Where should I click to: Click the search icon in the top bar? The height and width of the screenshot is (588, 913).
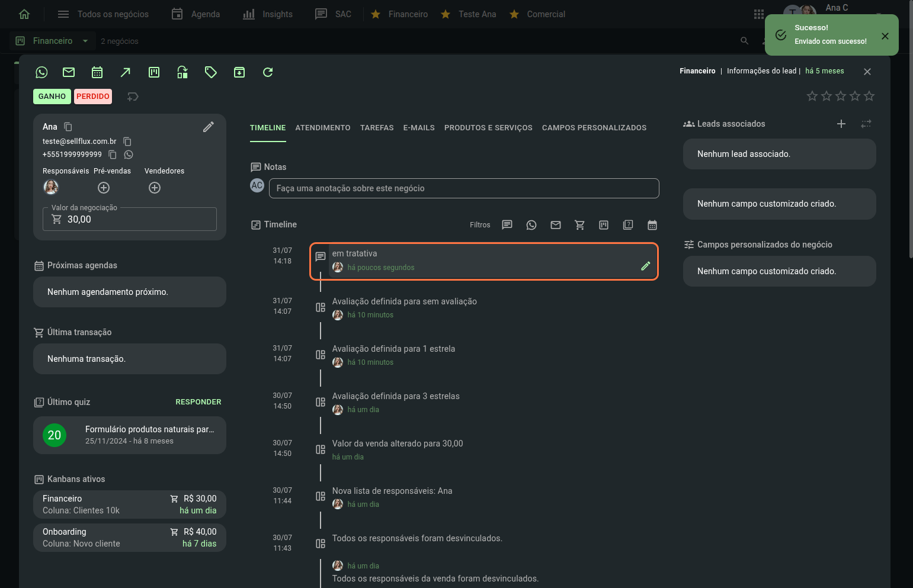(x=745, y=41)
